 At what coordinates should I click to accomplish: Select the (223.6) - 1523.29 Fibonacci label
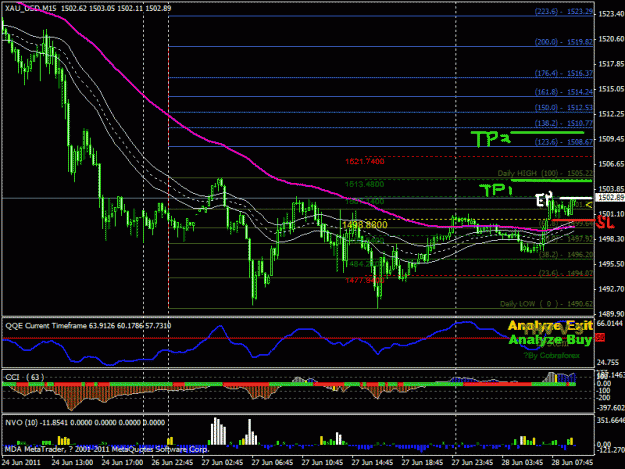click(x=564, y=12)
